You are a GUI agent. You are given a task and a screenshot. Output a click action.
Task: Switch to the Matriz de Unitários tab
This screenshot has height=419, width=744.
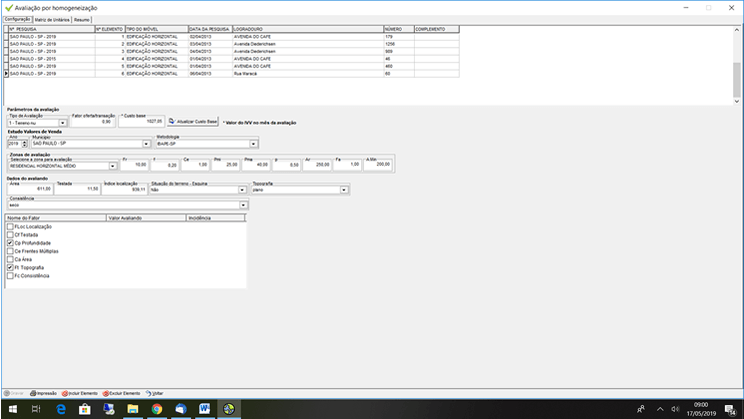(x=52, y=19)
